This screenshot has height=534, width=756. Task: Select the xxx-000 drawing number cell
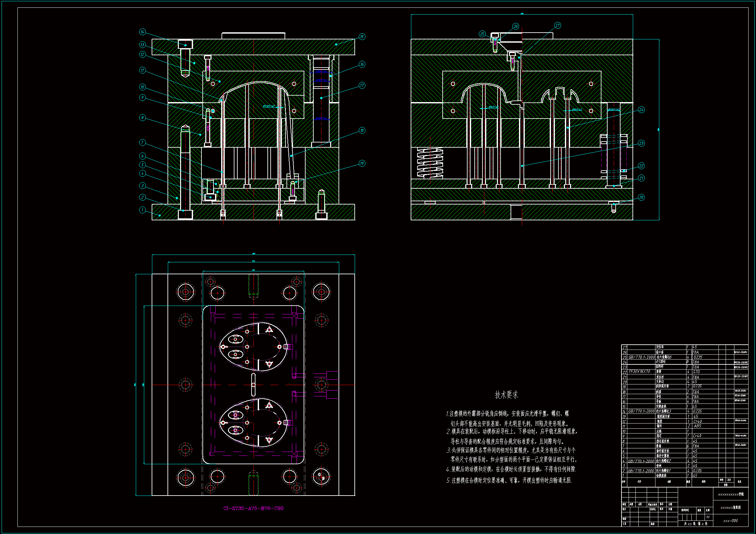click(x=730, y=520)
